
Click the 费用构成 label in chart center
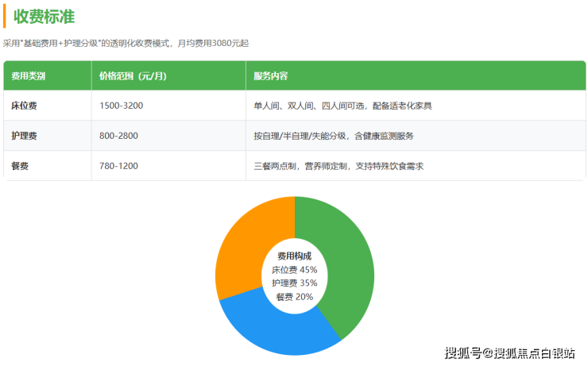pyautogui.click(x=294, y=256)
